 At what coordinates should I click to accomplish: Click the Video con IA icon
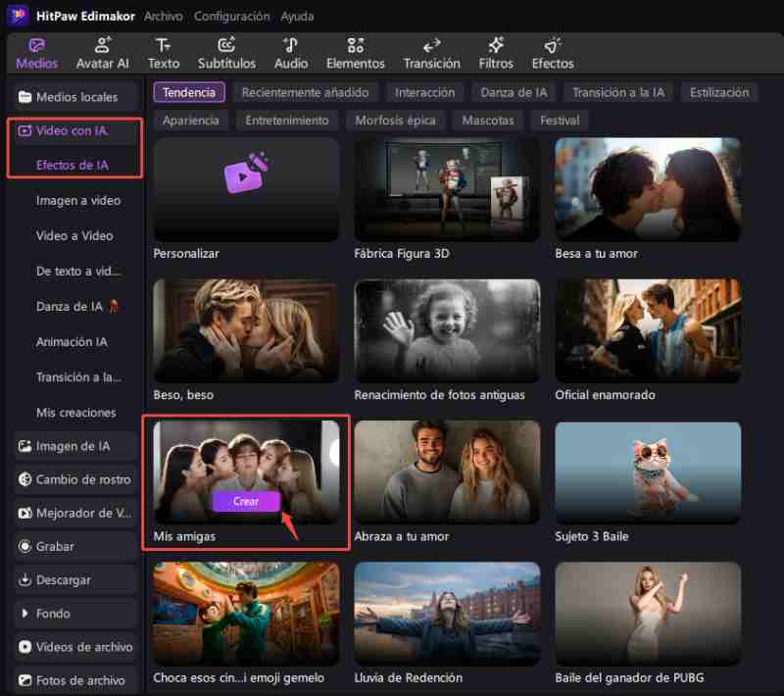[24, 131]
